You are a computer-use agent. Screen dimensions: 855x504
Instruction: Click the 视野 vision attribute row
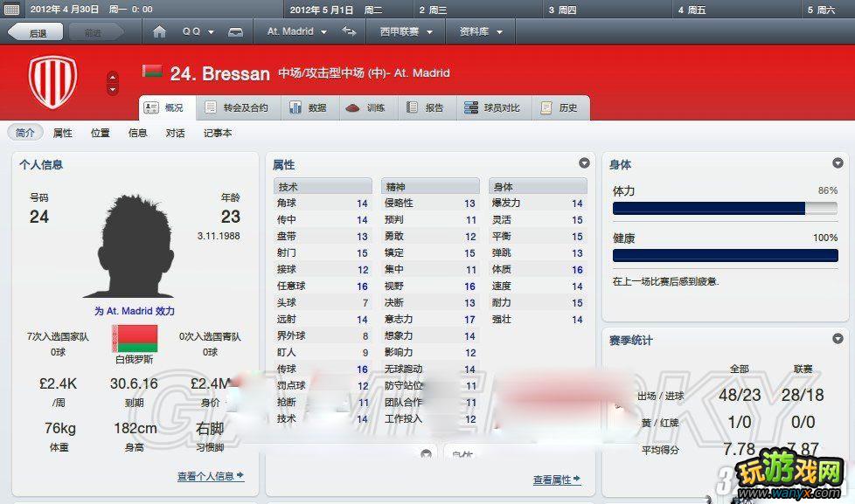[429, 286]
